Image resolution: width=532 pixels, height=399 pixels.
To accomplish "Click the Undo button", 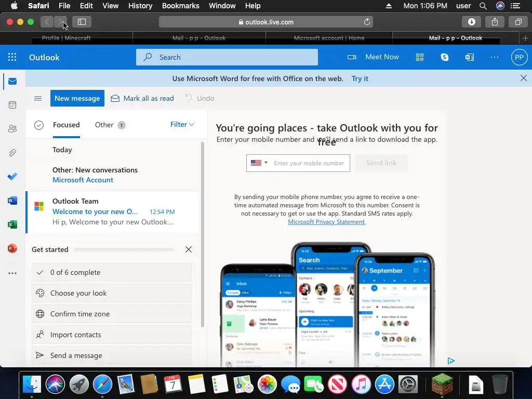I will [x=200, y=98].
